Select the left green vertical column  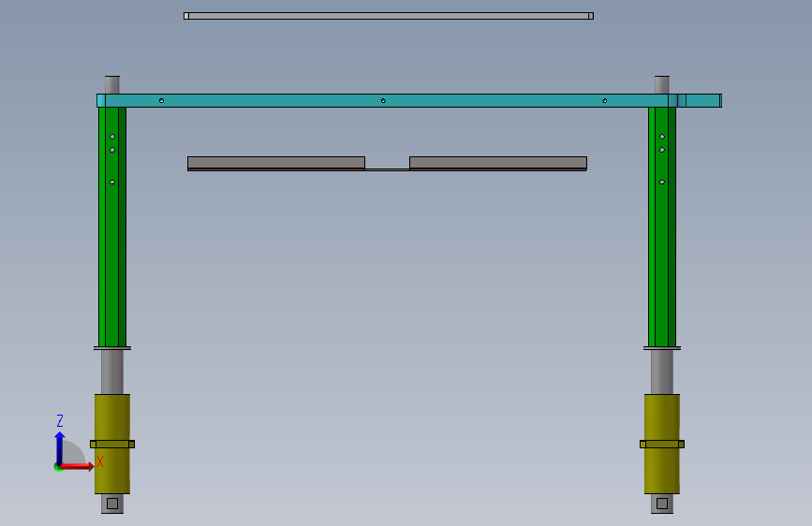click(112, 226)
